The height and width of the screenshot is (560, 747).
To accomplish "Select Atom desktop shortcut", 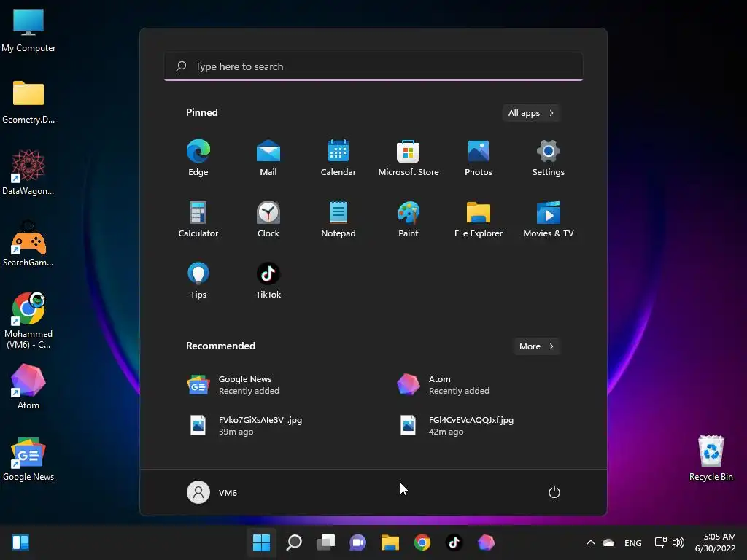I will pyautogui.click(x=28, y=386).
